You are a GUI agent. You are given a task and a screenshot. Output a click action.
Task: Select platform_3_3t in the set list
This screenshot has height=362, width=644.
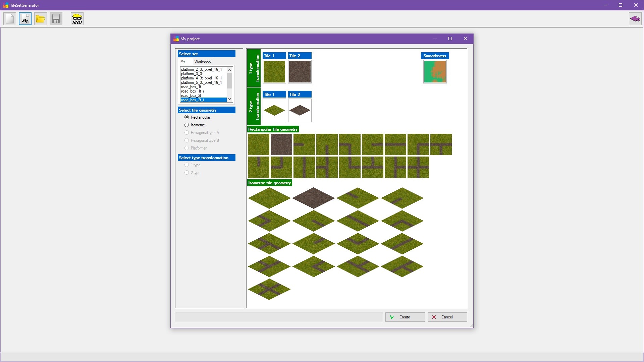[x=192, y=73]
